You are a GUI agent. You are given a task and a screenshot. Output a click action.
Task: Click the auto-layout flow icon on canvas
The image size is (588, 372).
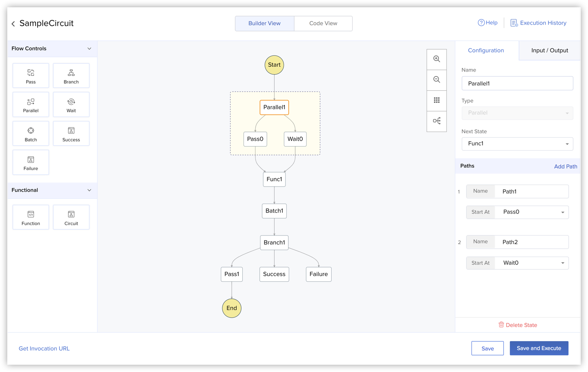[437, 121]
